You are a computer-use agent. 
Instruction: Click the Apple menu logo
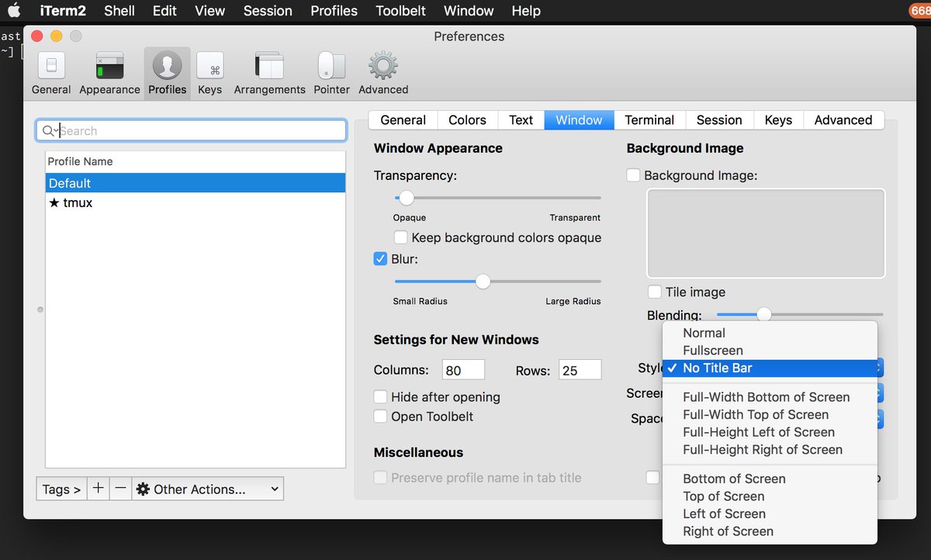click(14, 11)
